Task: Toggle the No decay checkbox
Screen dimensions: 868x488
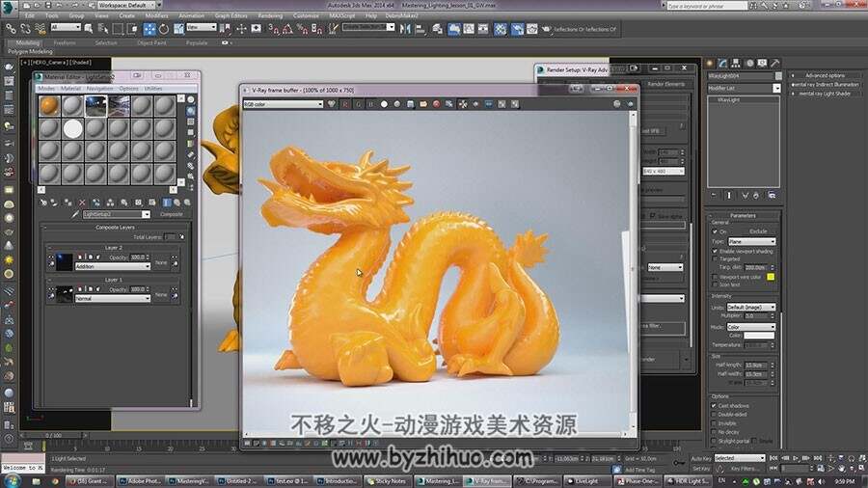Action: (x=714, y=432)
